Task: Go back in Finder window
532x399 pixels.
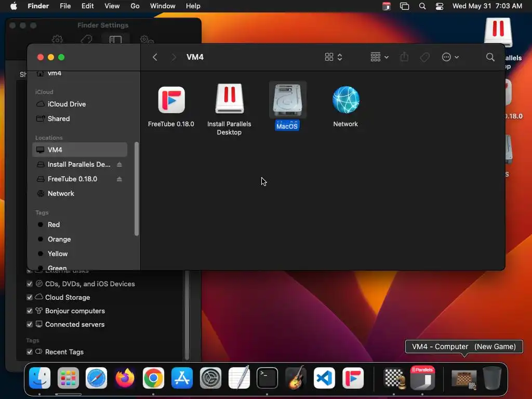Action: 155,57
